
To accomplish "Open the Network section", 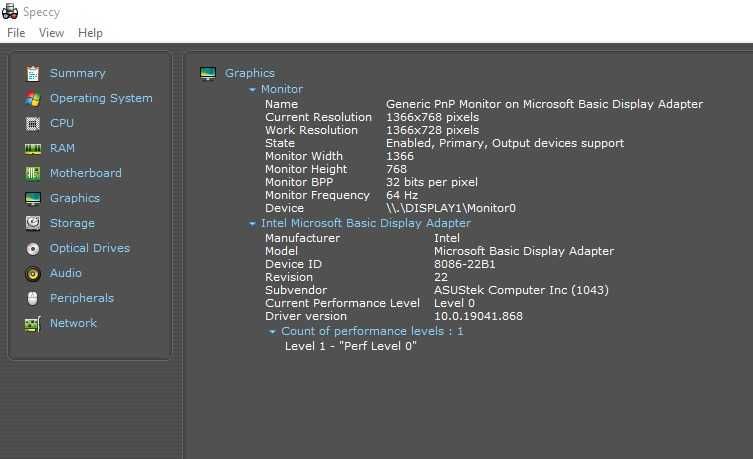I will click(x=73, y=323).
